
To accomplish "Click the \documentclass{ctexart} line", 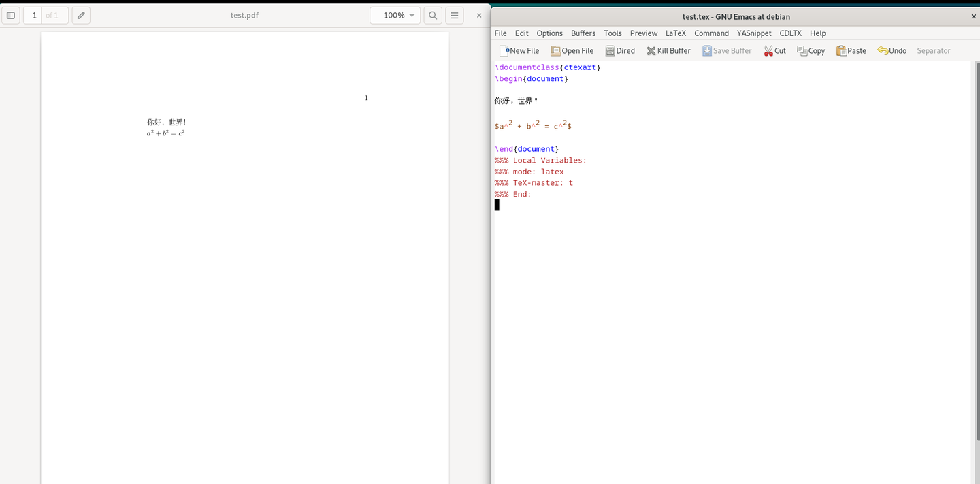I will pos(548,67).
